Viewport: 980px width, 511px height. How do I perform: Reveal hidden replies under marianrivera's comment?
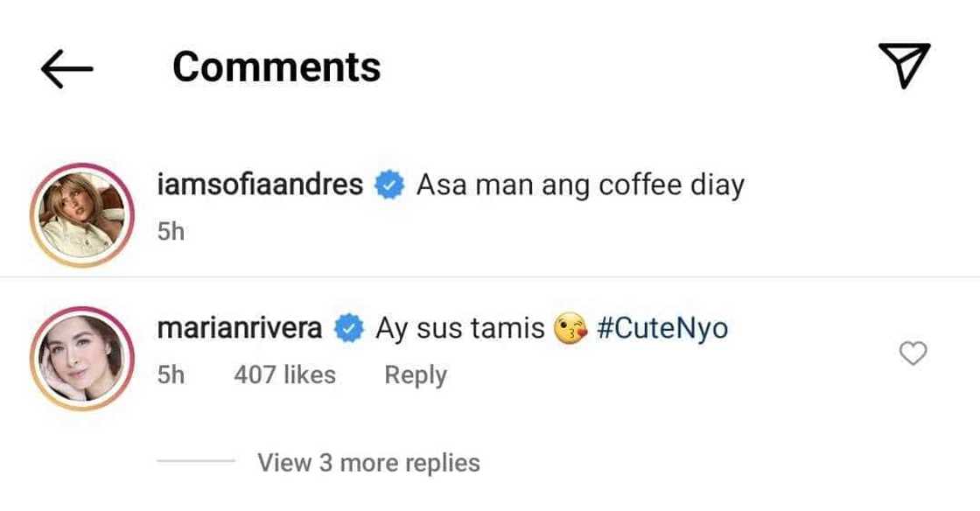(x=367, y=462)
